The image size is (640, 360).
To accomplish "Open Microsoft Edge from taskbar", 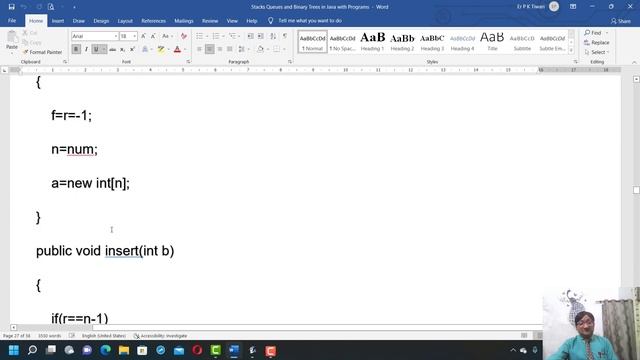I will [106, 350].
